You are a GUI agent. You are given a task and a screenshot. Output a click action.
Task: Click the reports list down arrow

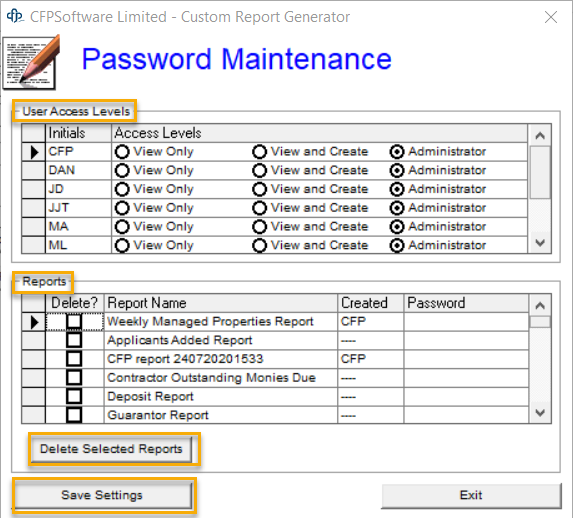point(540,413)
